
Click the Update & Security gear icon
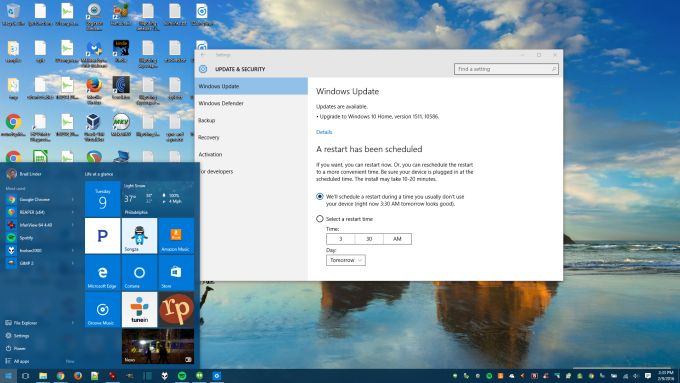[x=203, y=69]
